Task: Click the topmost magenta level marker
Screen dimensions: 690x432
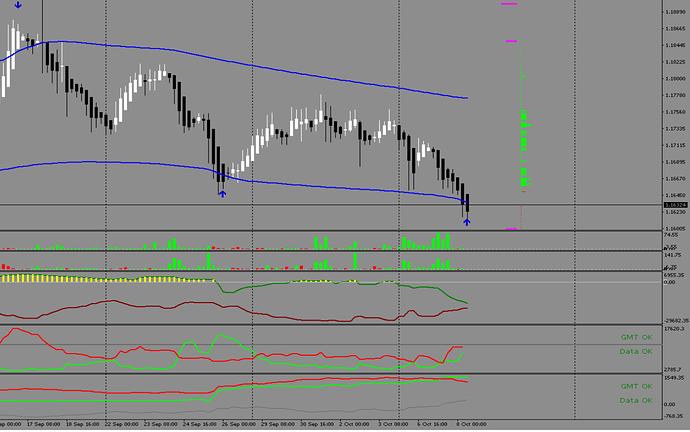Action: (x=509, y=5)
